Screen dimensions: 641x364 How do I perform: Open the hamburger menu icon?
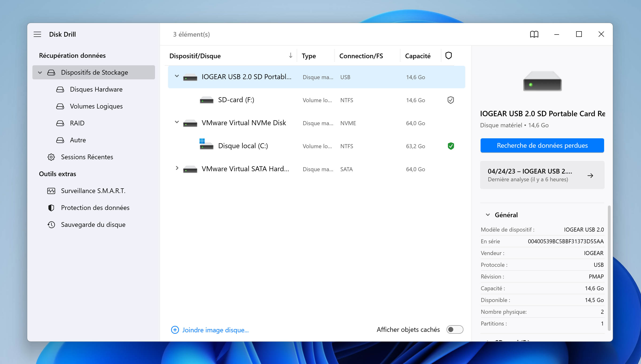point(37,34)
